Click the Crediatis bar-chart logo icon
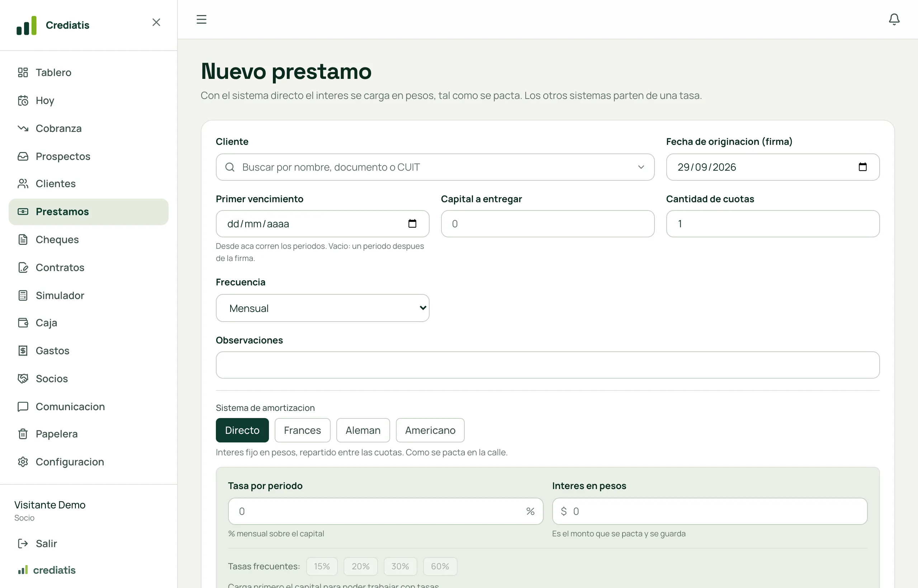This screenshot has width=918, height=588. [26, 25]
